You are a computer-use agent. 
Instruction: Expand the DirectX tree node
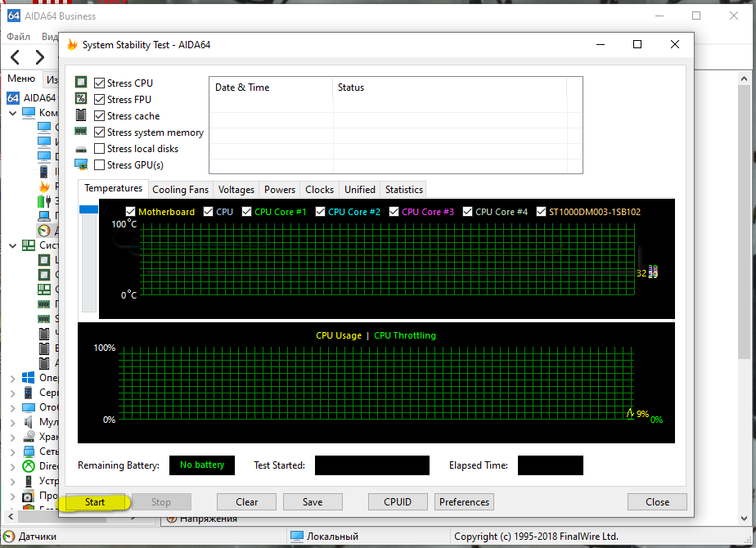[12, 465]
